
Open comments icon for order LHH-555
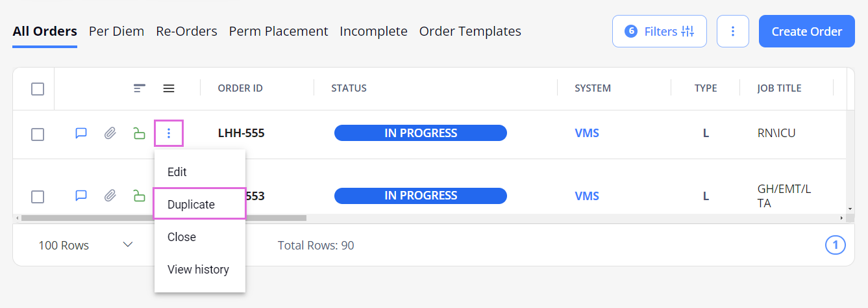point(81,133)
